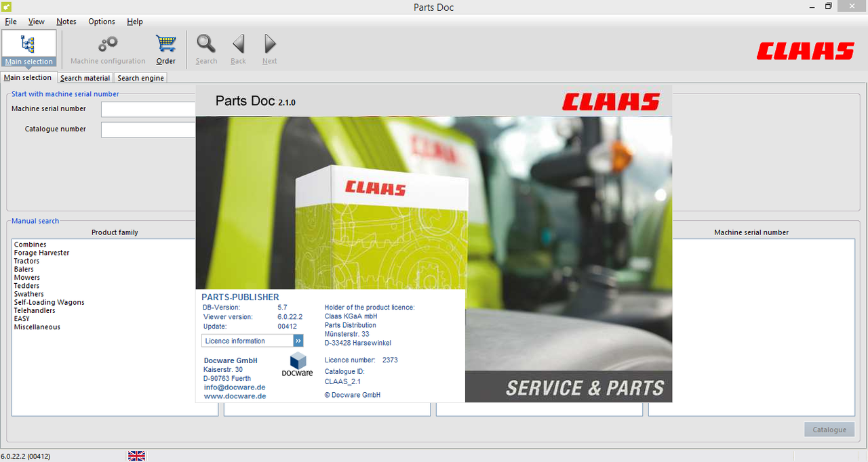Click the Catalogue button

pyautogui.click(x=829, y=429)
